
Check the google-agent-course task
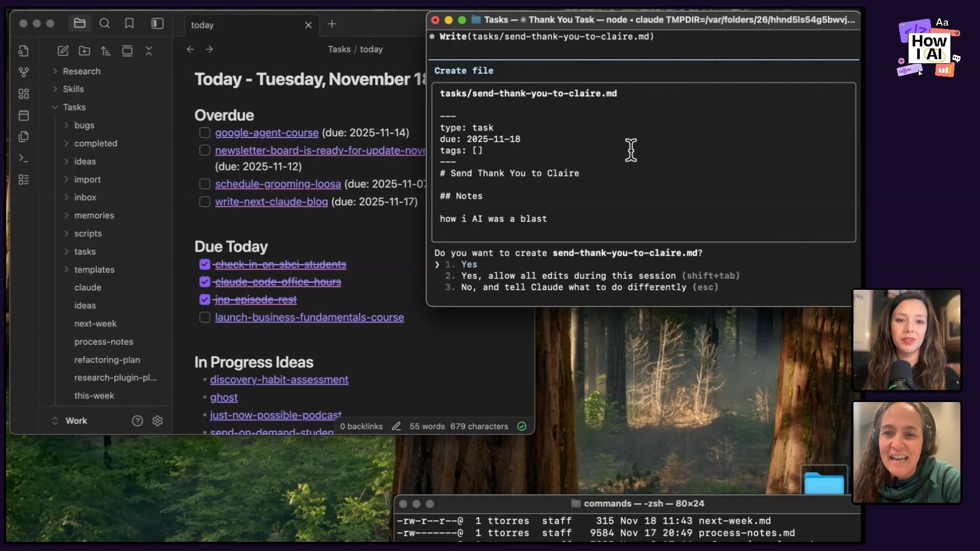click(205, 133)
